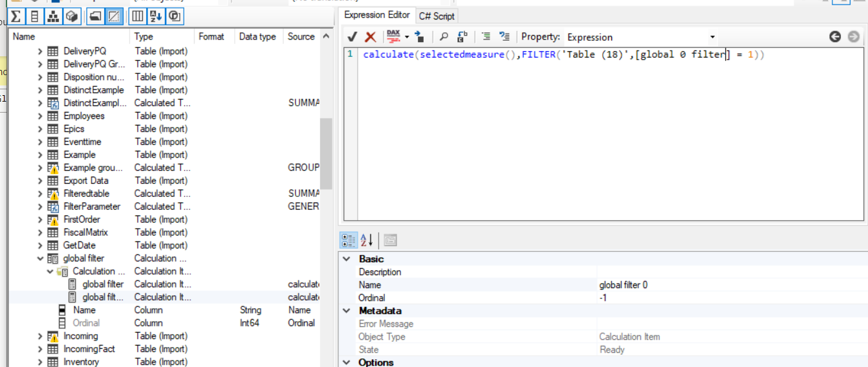Viewport: 868px width, 367px height.
Task: Click the DAX Formatter icon
Action: coord(393,37)
